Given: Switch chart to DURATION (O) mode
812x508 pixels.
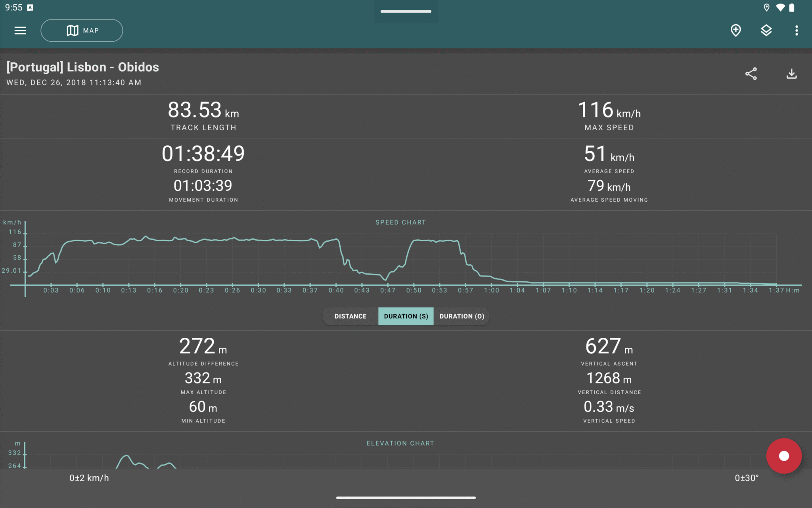Looking at the screenshot, I should [462, 316].
